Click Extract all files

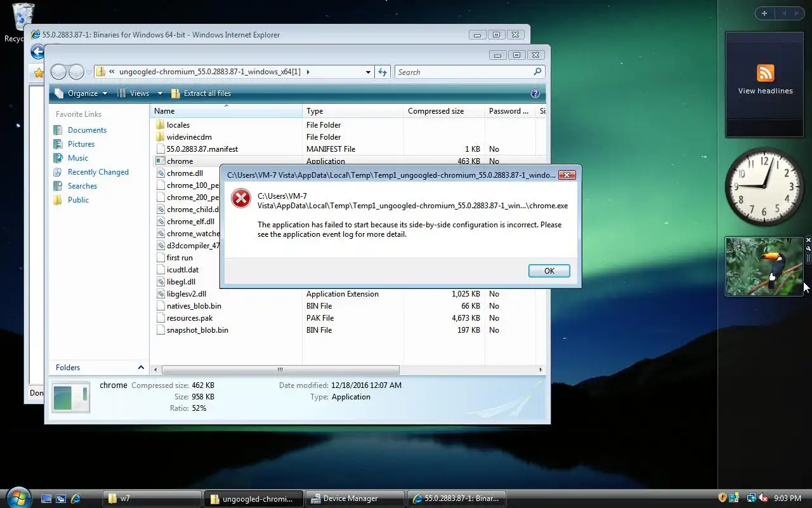tap(201, 93)
